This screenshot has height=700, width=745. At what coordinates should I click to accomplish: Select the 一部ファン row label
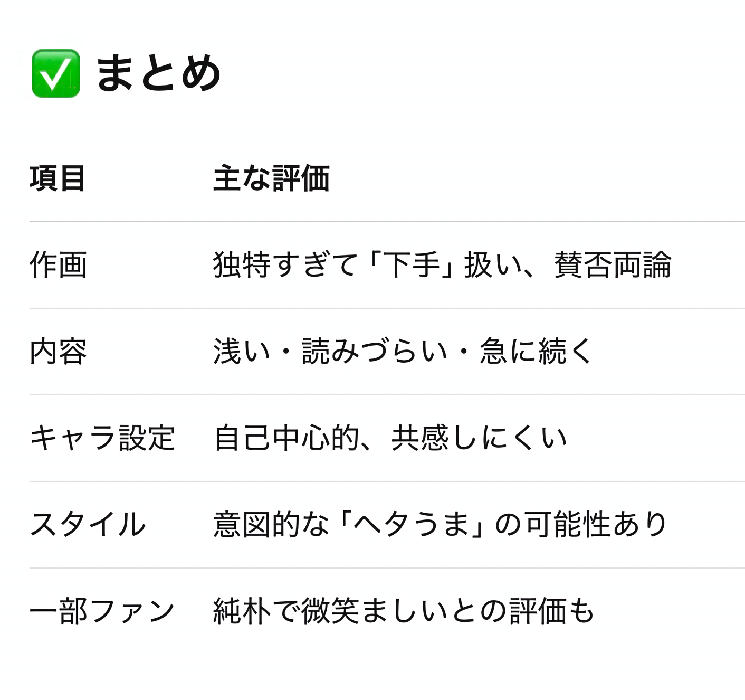[x=102, y=611]
